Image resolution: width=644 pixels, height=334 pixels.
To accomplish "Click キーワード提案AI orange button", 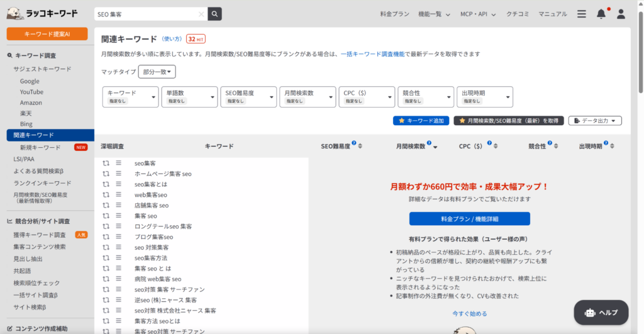I will pyautogui.click(x=47, y=34).
